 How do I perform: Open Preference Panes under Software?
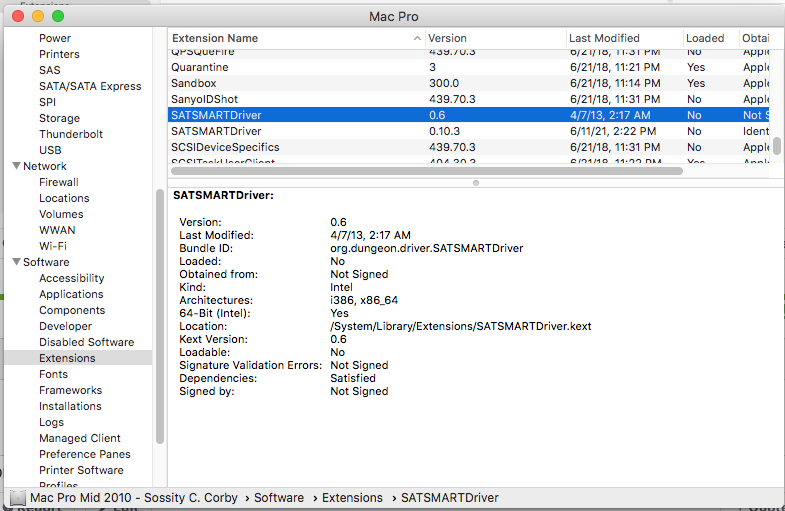[85, 454]
